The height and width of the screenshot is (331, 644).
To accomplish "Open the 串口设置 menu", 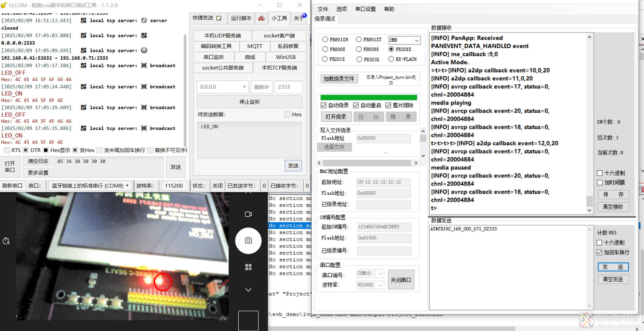I will 365,9.
